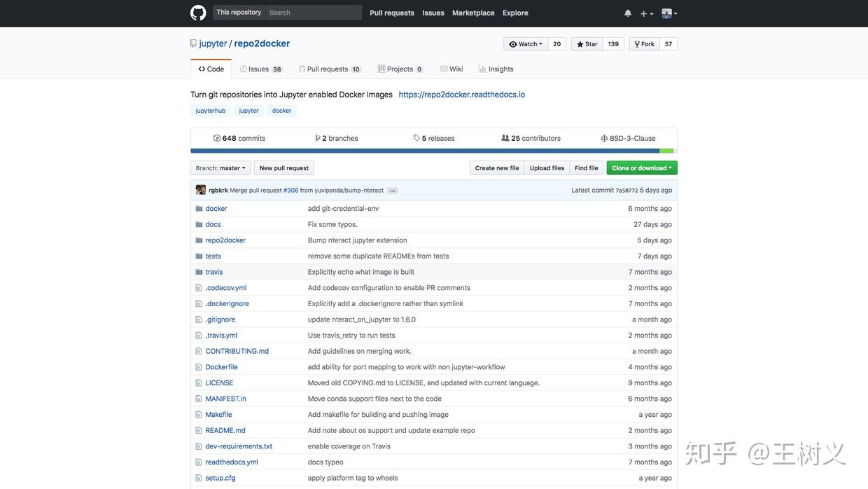Toggle Watch on this repository
Screen dimensions: 868x489
[526, 44]
